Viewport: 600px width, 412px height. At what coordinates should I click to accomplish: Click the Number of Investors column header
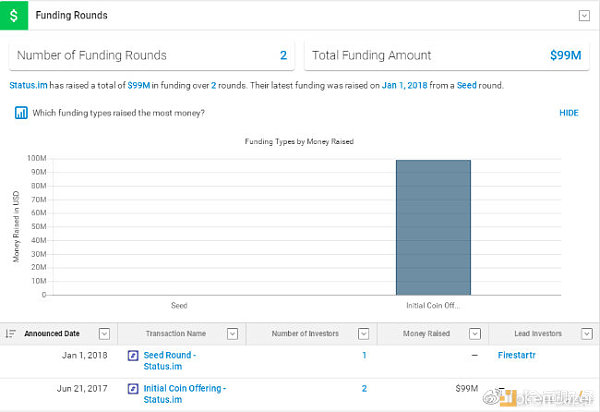305,334
